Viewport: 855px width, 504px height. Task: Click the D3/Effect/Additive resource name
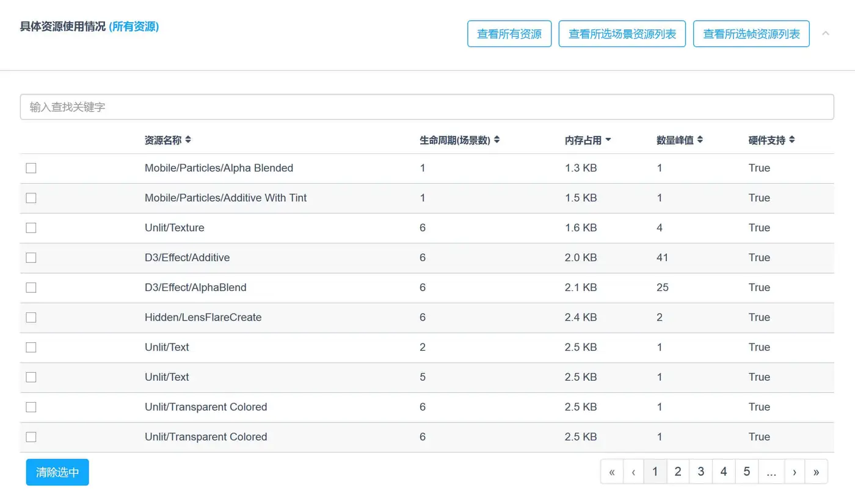pos(187,257)
